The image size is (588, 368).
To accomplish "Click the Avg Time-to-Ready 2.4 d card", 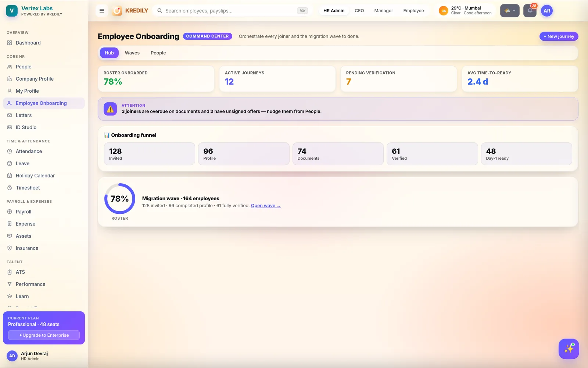I will pos(520,79).
